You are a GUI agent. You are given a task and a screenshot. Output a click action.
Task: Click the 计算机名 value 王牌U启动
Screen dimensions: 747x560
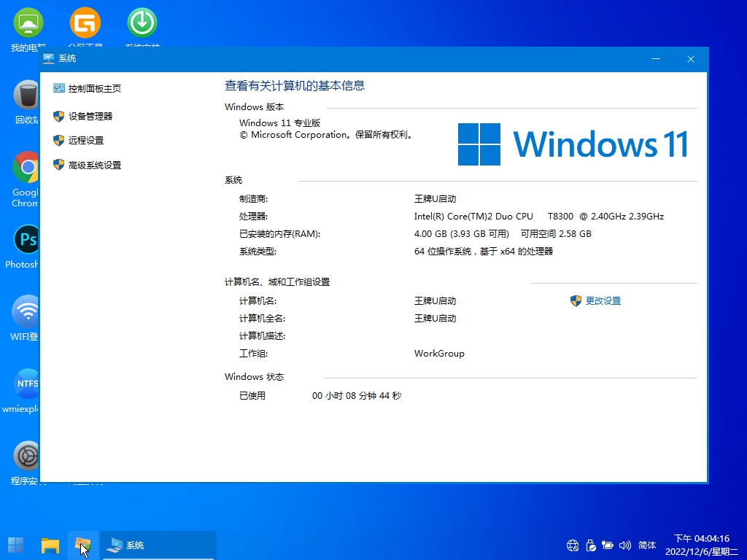pos(436,301)
